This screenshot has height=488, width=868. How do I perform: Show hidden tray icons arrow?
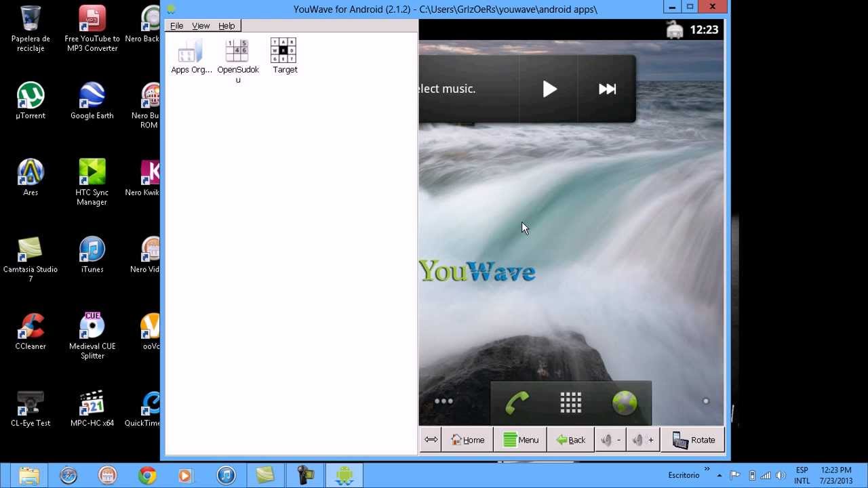(x=719, y=476)
